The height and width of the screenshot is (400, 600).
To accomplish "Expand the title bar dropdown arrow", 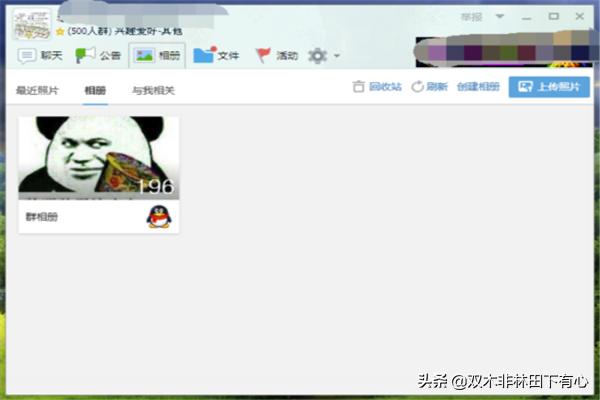I will [500, 16].
